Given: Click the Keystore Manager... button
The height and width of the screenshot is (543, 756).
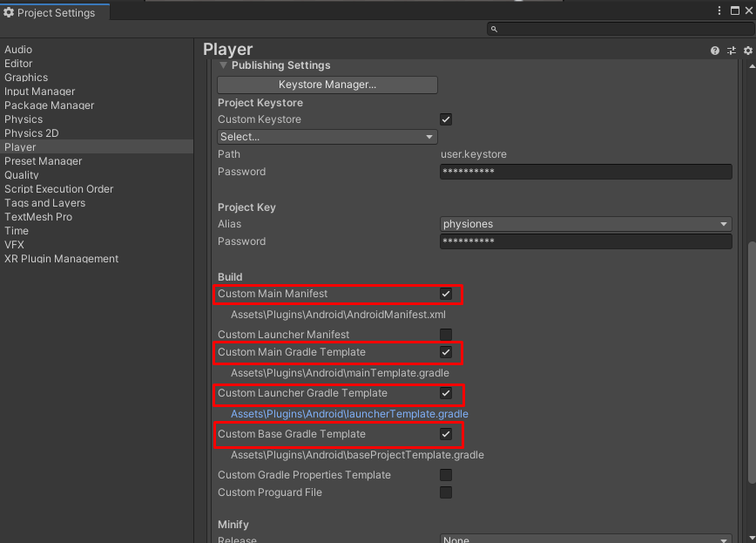Looking at the screenshot, I should click(x=327, y=85).
